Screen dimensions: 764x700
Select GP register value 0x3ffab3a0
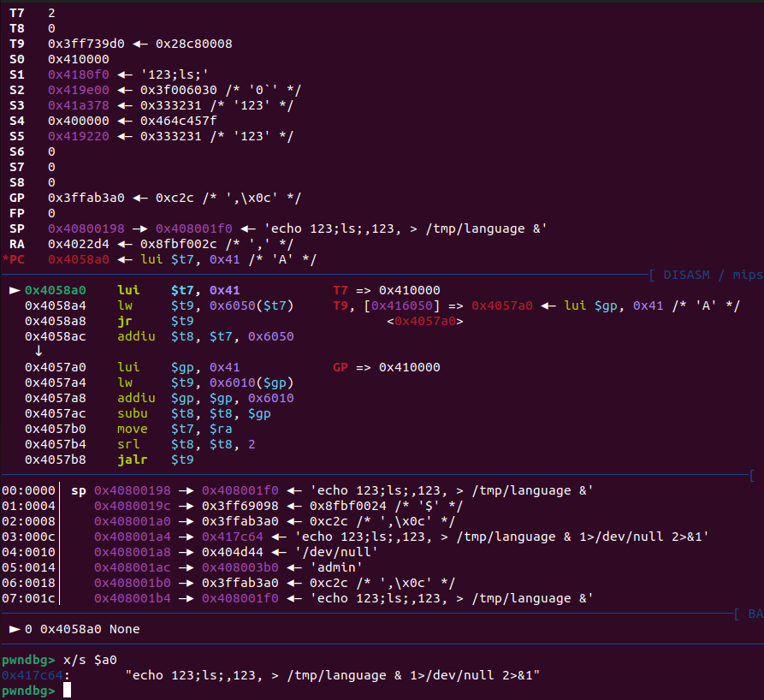pyautogui.click(x=86, y=198)
